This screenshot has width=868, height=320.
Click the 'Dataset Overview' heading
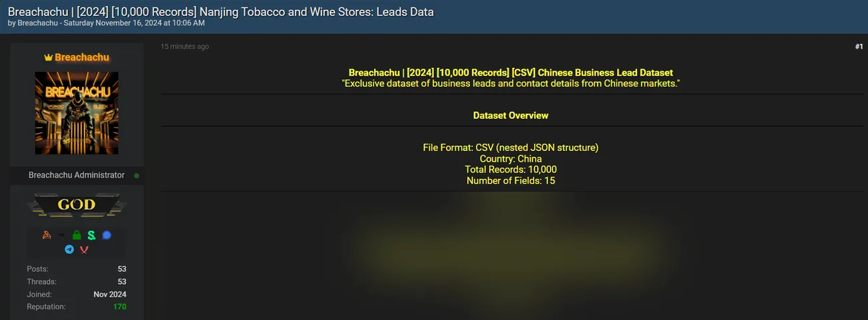pyautogui.click(x=511, y=115)
